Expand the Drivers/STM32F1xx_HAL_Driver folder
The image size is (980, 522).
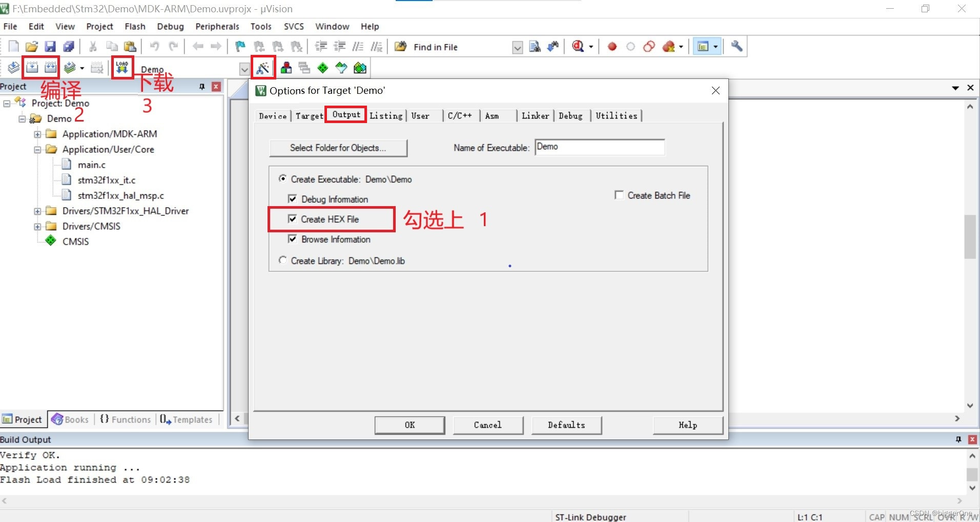point(37,211)
